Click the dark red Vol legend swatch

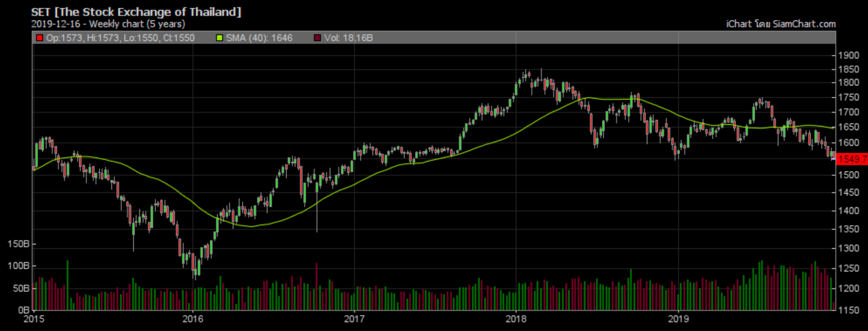[x=318, y=38]
